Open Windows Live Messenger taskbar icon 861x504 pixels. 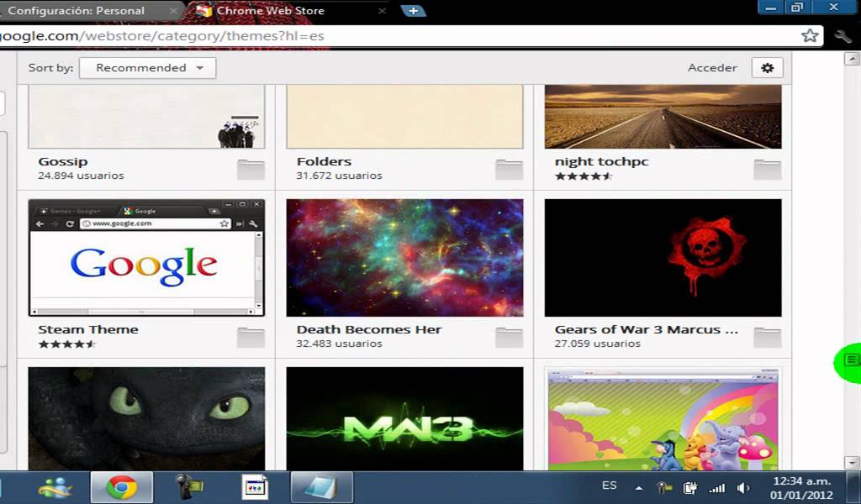coord(55,487)
